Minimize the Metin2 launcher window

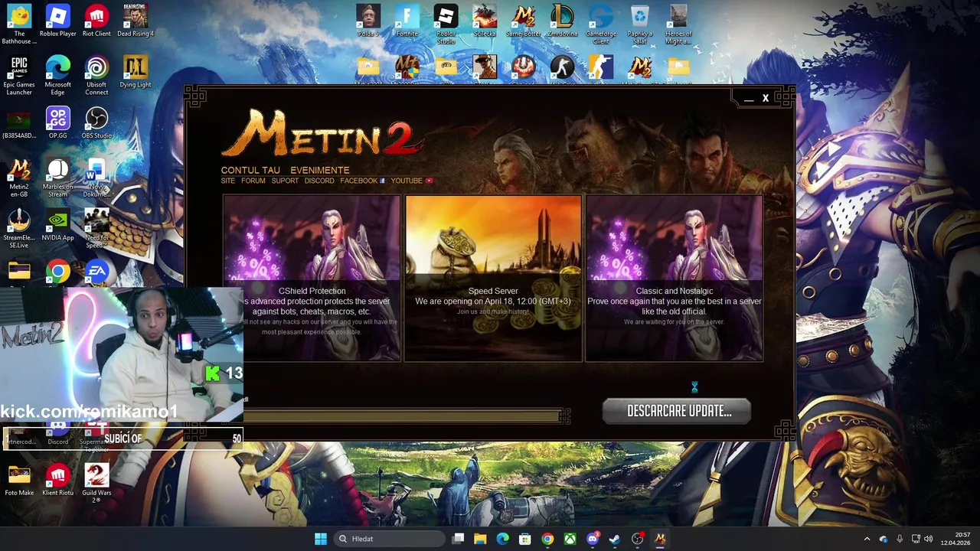748,99
